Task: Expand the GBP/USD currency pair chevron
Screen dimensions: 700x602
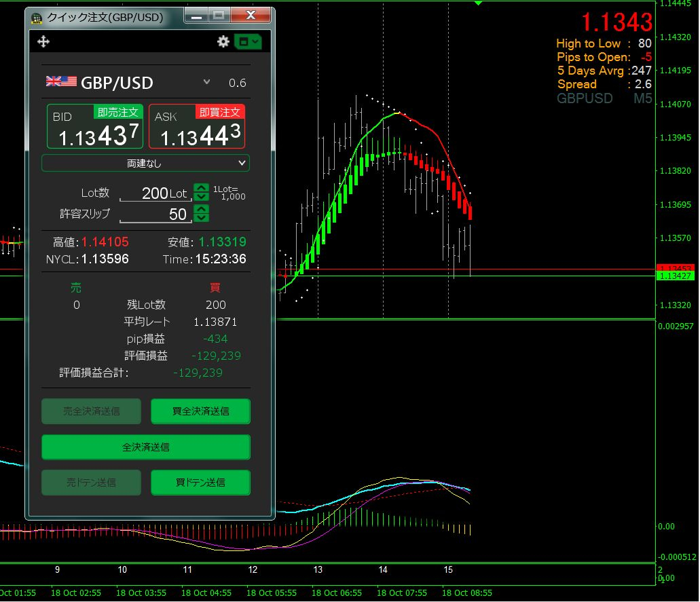Action: tap(206, 81)
